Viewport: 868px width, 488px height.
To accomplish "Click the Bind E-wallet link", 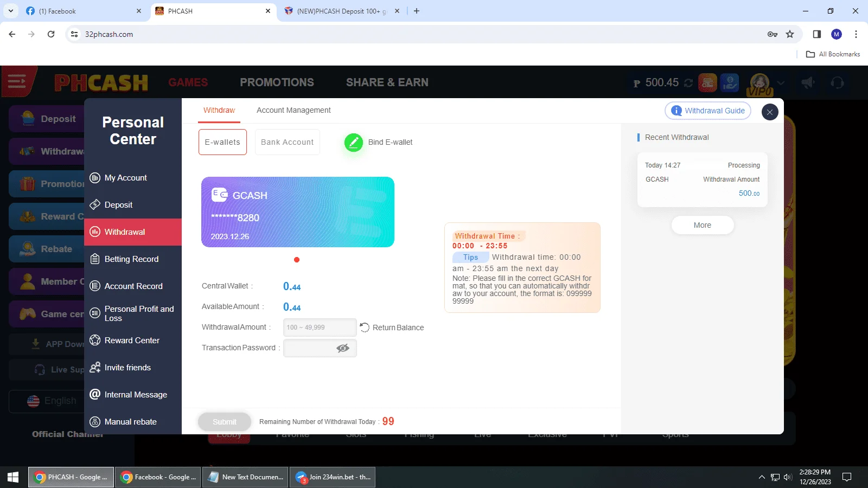I will (391, 142).
